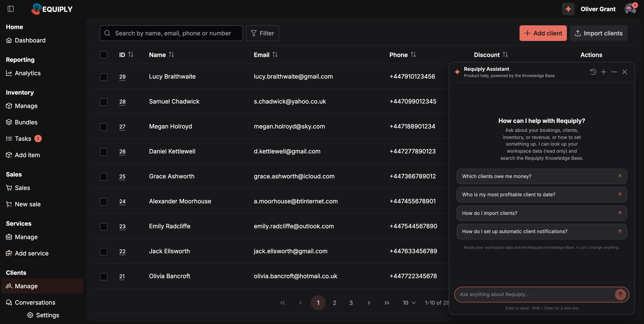Select the checkbox for Samuel Chadwick
This screenshot has height=324, width=644.
click(103, 102)
